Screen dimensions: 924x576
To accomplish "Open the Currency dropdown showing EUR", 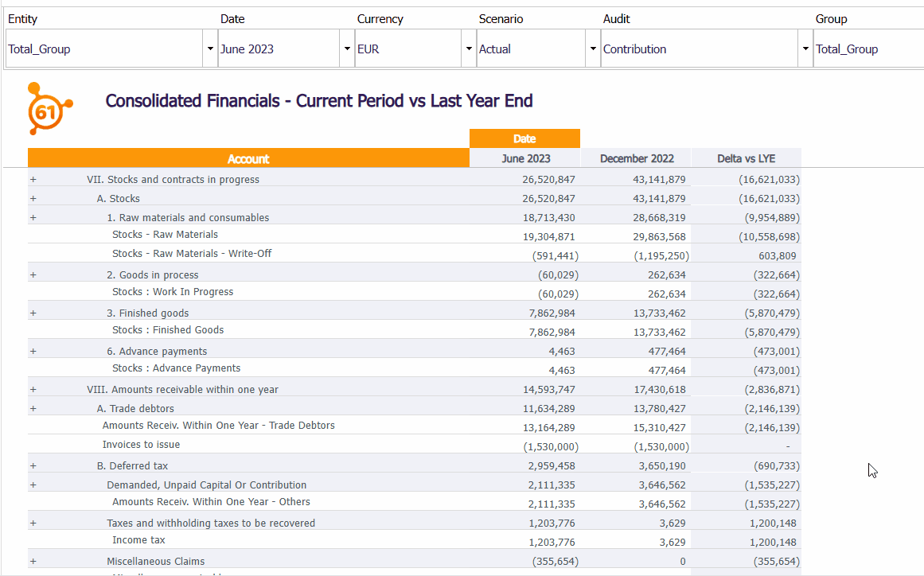I will pyautogui.click(x=469, y=49).
